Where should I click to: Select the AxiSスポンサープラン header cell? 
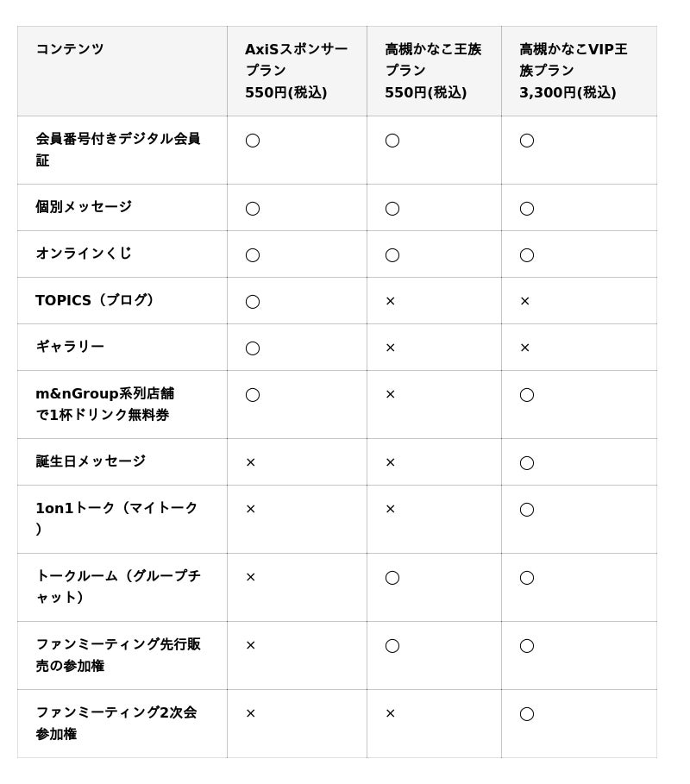coord(296,71)
